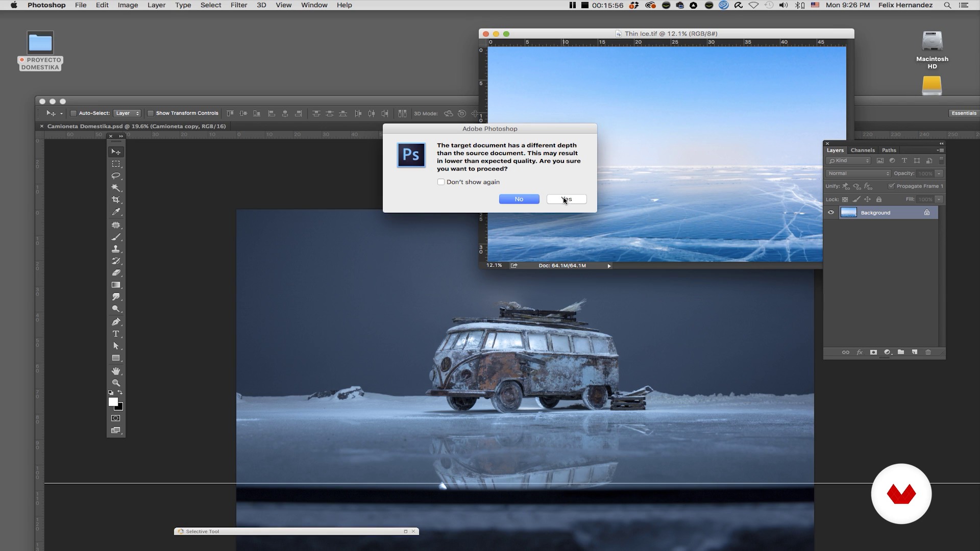This screenshot has height=551, width=980.
Task: Click the trash icon in Layers panel
Action: (928, 353)
